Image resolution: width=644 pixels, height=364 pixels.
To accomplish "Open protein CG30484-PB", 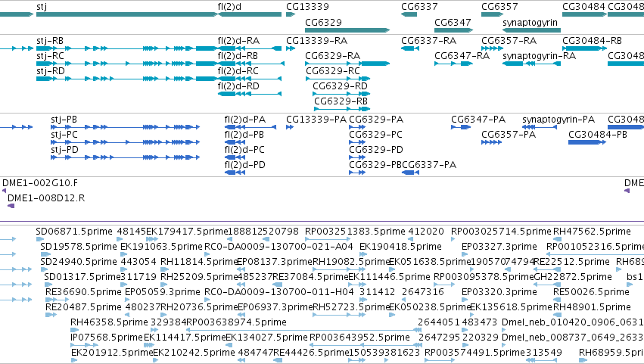I will [x=598, y=135].
